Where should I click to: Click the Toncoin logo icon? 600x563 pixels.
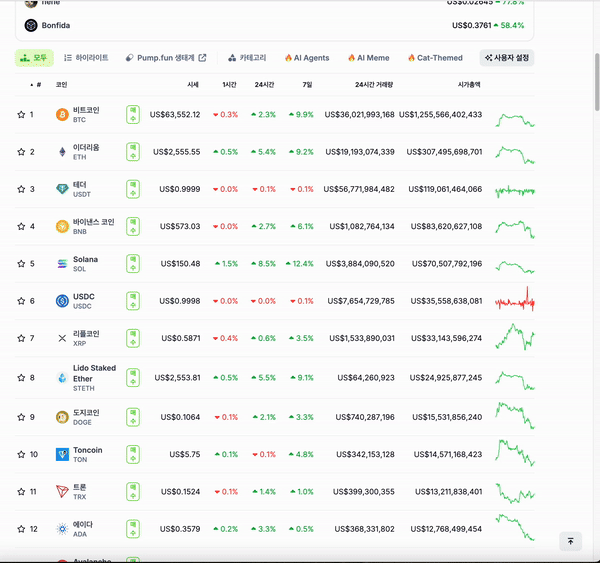pyautogui.click(x=62, y=455)
